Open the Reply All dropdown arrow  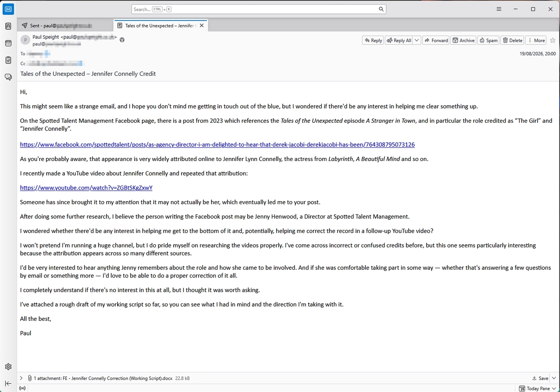tap(417, 40)
